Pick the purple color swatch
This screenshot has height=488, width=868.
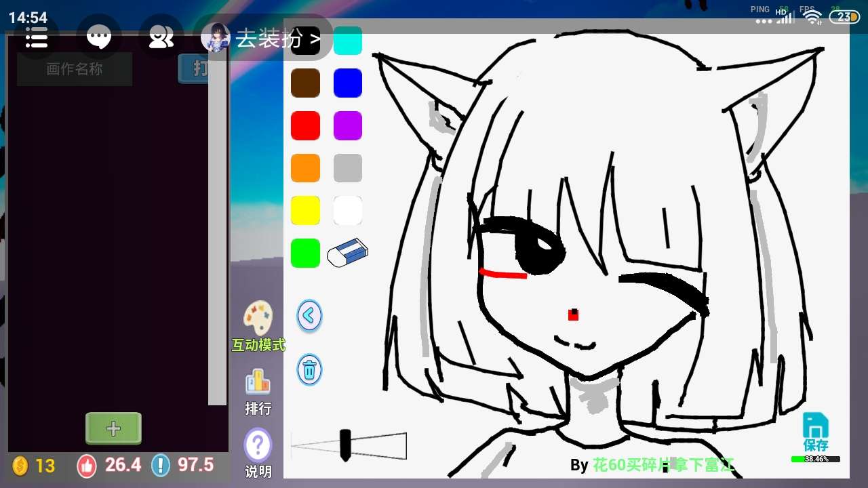click(x=348, y=125)
